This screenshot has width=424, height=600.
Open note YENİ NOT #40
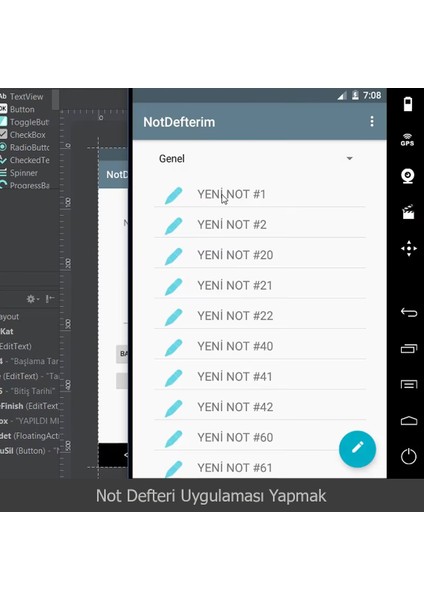tap(260, 346)
